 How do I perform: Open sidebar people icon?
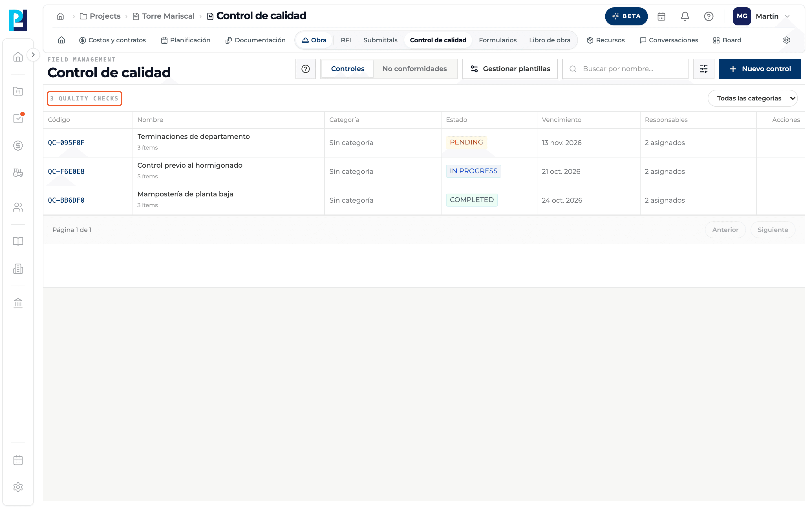18,207
